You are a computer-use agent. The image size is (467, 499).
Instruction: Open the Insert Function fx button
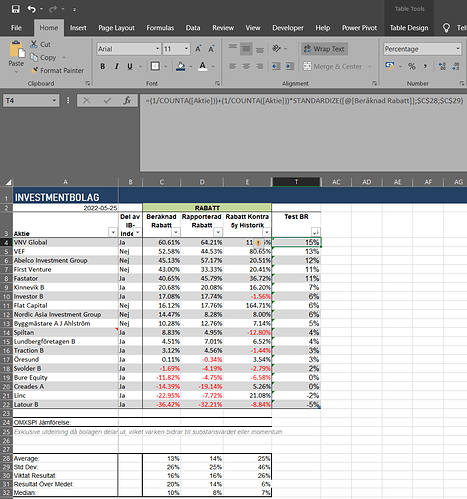tap(127, 100)
